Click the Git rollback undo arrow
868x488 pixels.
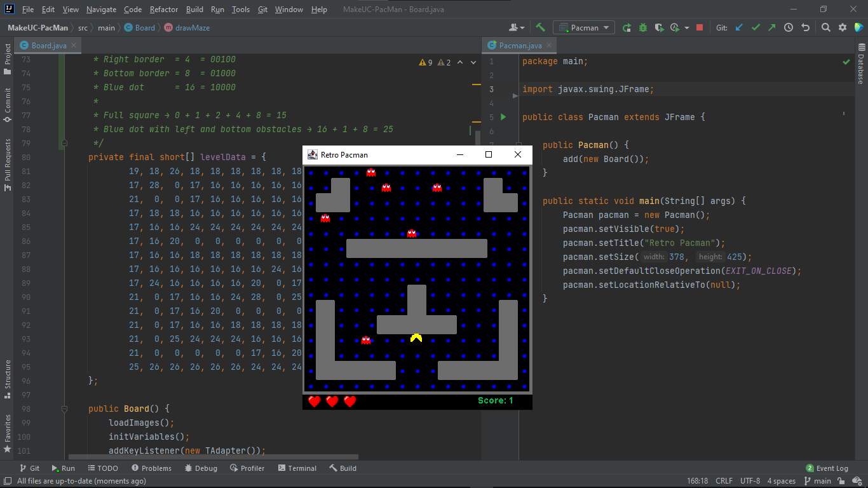(x=806, y=27)
